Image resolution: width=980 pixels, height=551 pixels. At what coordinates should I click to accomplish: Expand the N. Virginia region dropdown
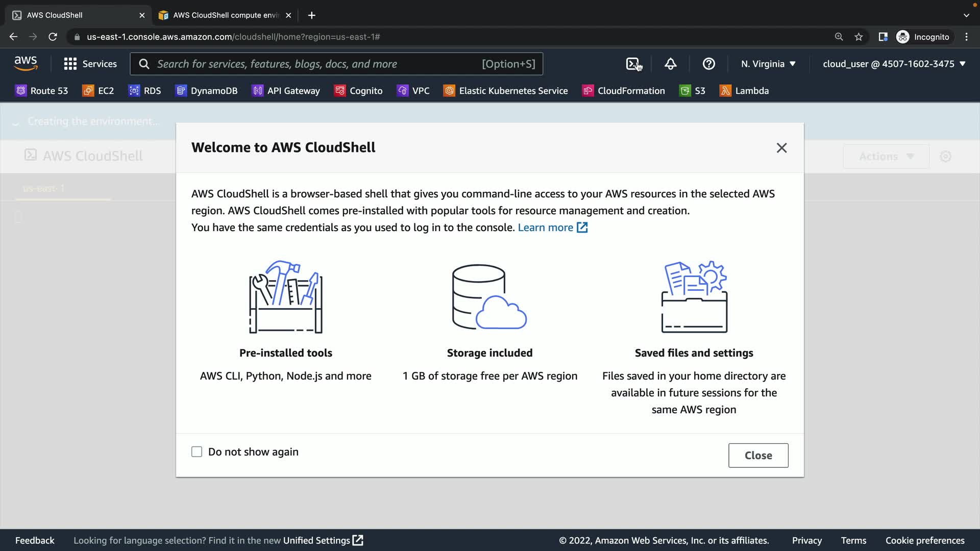[768, 64]
